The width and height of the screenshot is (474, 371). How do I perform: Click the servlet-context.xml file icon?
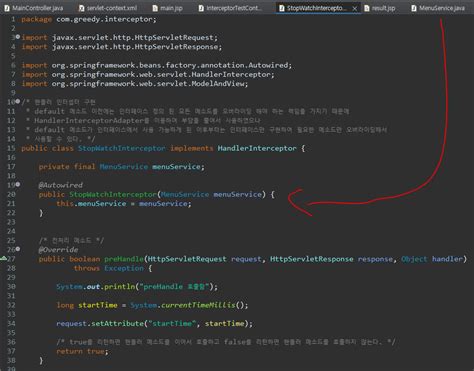pyautogui.click(x=82, y=8)
